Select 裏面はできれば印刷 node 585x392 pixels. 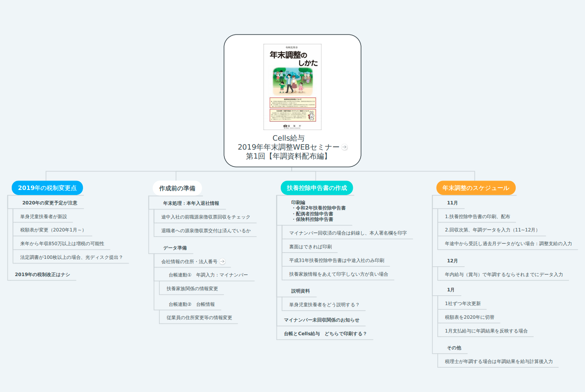pos(311,247)
